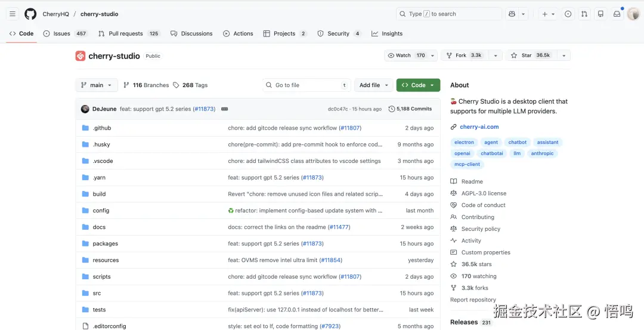
Task: Fork the repository with Fork button
Action: [465, 55]
